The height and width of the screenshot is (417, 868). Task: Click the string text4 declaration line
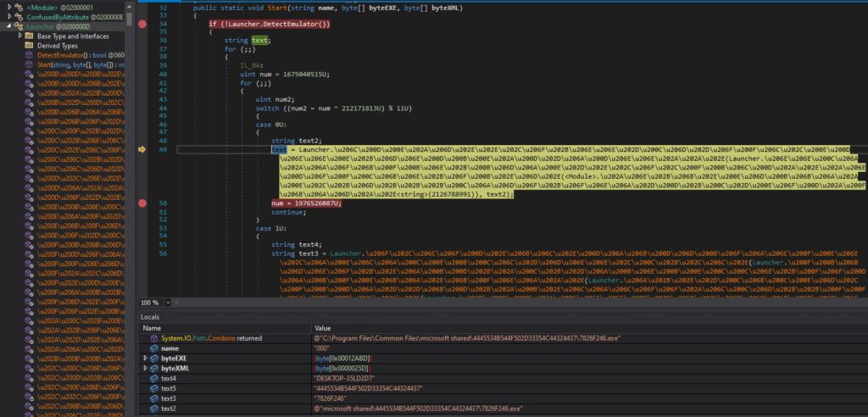[x=296, y=244]
